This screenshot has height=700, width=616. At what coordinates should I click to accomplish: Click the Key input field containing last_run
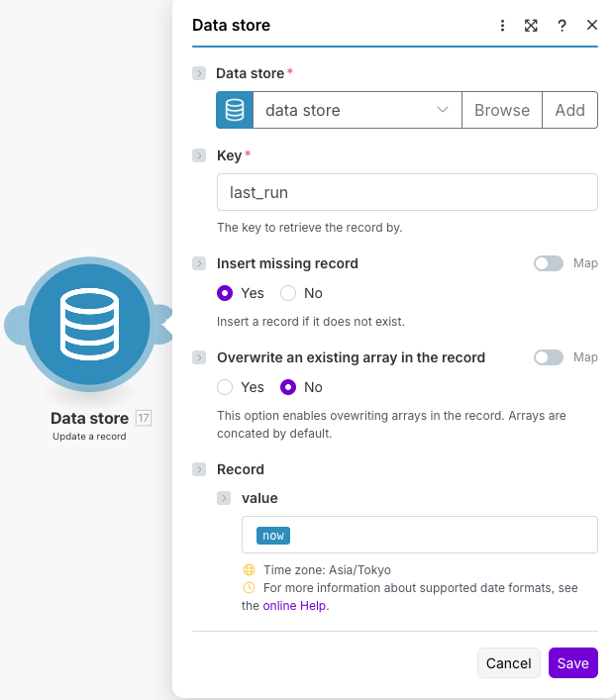point(406,192)
